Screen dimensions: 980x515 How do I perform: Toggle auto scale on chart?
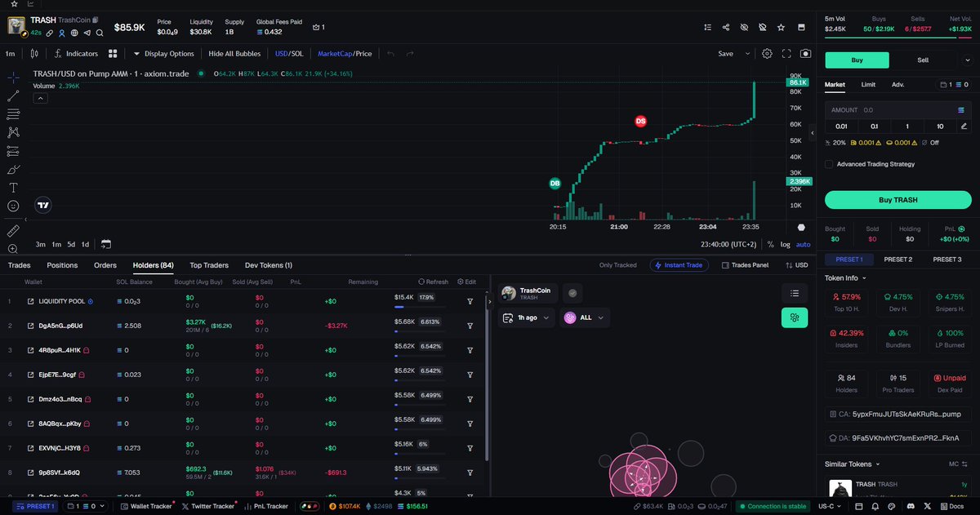(804, 244)
